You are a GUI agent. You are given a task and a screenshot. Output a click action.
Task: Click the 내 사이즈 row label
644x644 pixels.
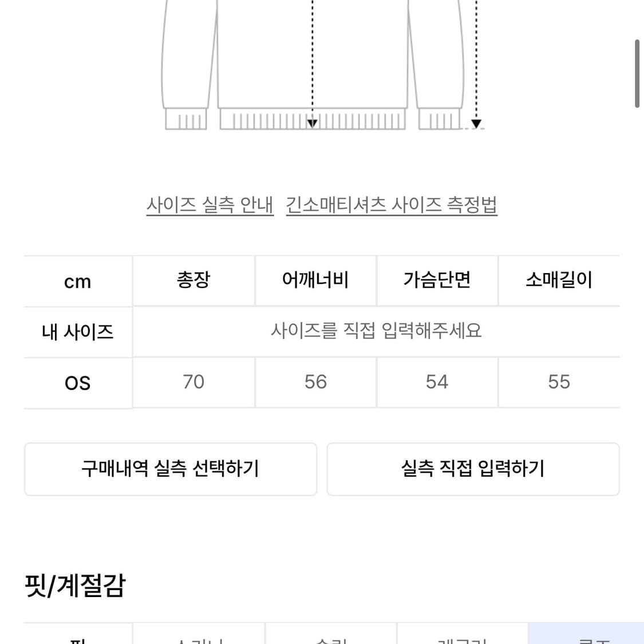tap(77, 332)
